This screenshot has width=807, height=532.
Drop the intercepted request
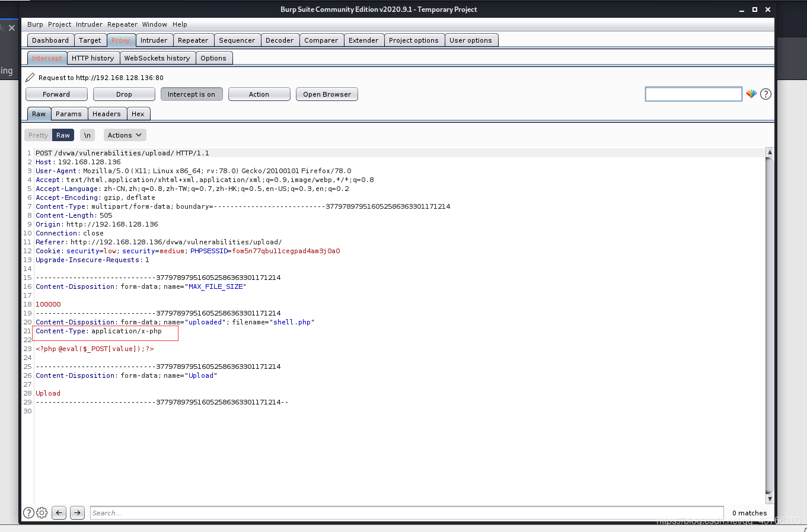click(x=124, y=94)
